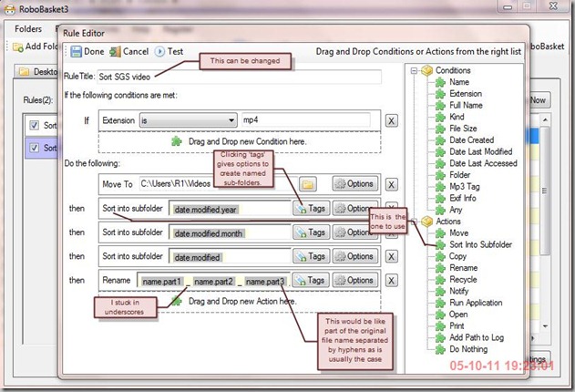The image size is (575, 392).
Task: Select the Notify action icon
Action: (440, 291)
